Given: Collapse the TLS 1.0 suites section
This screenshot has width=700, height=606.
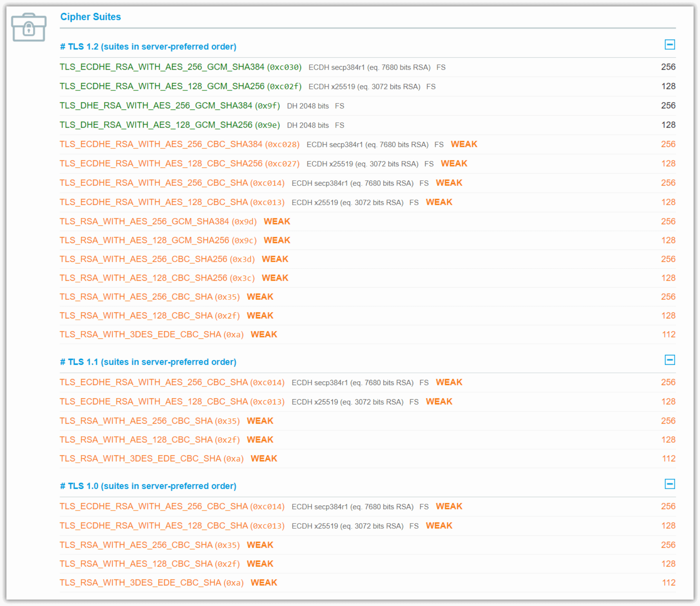Looking at the screenshot, I should point(669,484).
